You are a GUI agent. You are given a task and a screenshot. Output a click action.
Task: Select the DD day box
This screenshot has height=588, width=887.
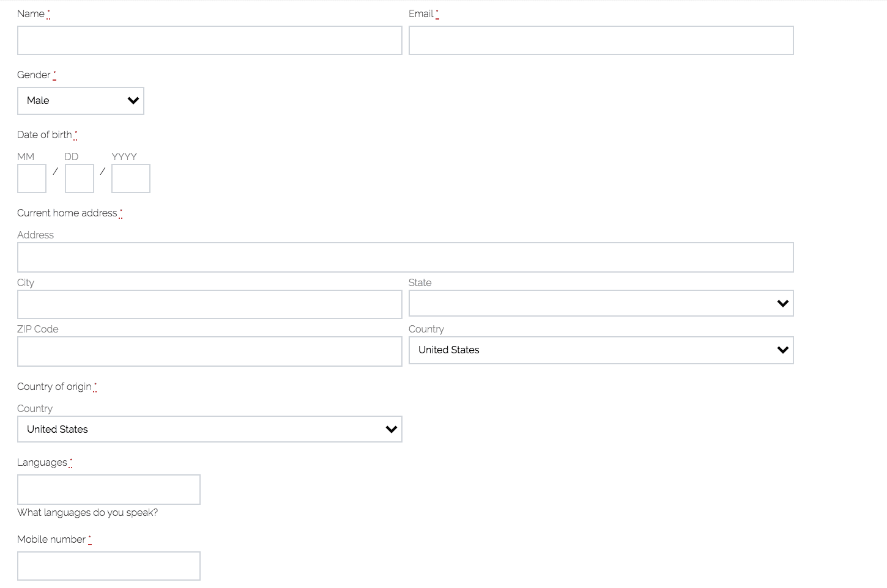pyautogui.click(x=80, y=178)
